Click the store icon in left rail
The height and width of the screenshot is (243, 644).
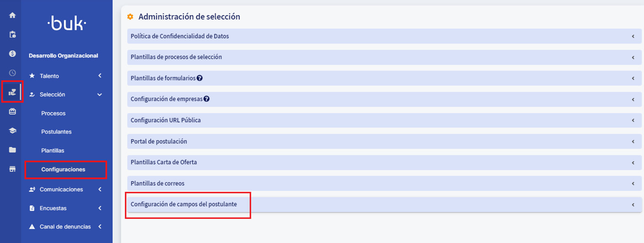(12, 169)
